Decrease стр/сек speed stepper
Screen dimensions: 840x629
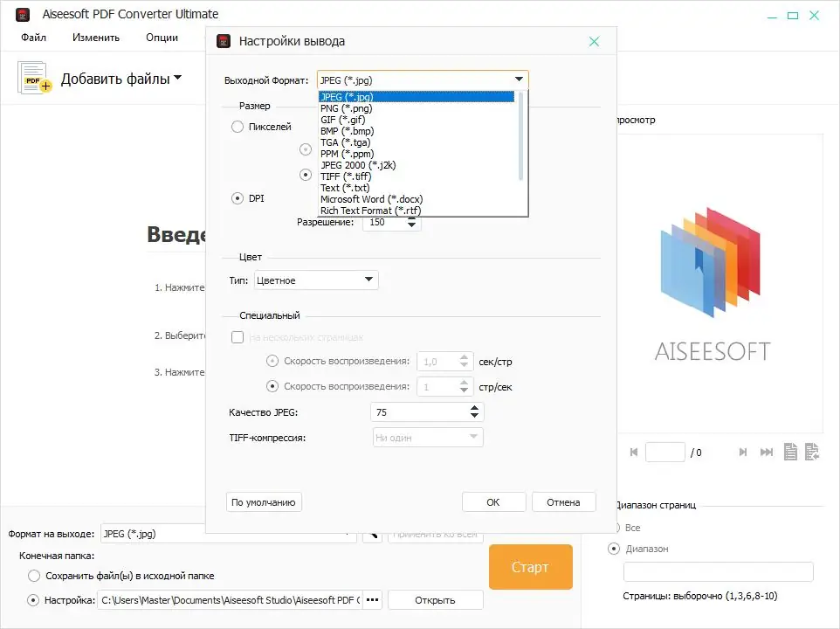(464, 391)
